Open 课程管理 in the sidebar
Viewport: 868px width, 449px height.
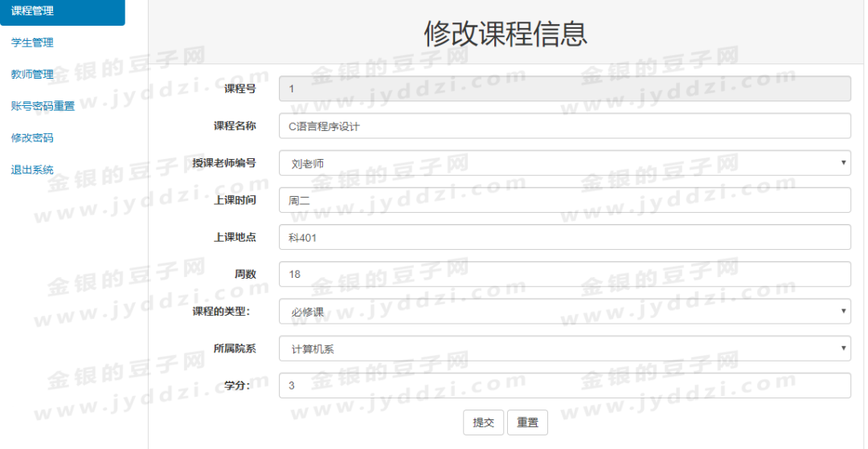pyautogui.click(x=63, y=11)
